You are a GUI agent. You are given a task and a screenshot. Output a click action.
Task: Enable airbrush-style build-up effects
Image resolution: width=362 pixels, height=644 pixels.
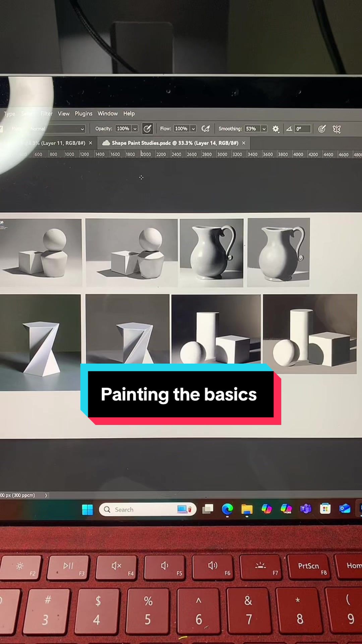pos(205,129)
